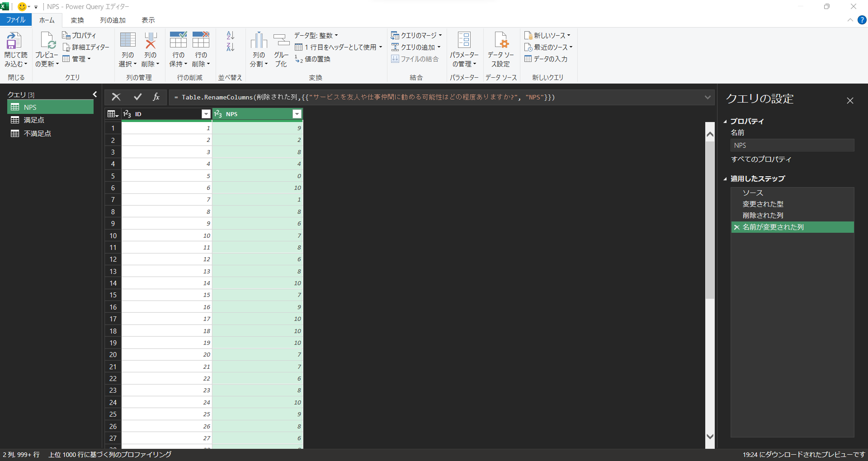The image size is (868, 461).
Task: Click the Close & Load (閉じて読み込む) icon
Action: 14,40
